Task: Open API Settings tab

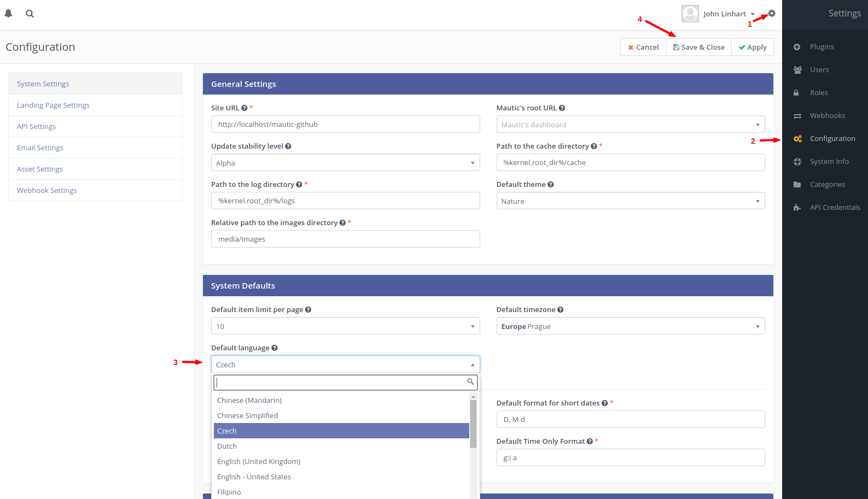Action: (95, 126)
